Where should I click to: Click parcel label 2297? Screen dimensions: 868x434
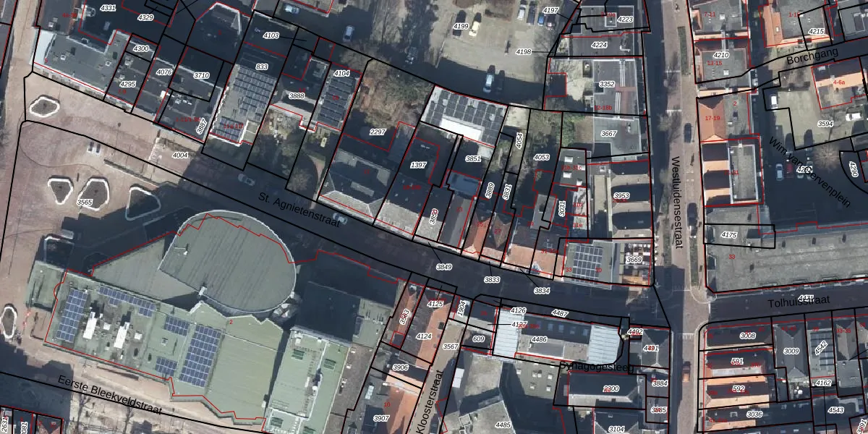point(378,132)
